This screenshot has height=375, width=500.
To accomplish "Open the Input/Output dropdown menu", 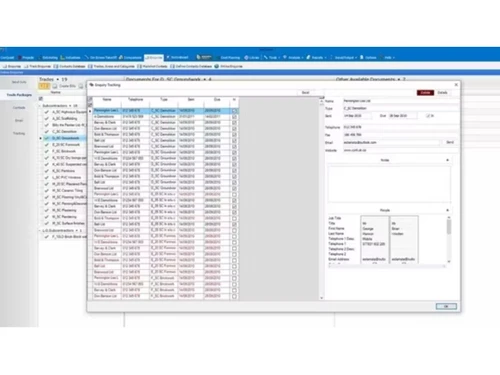I will [x=344, y=58].
